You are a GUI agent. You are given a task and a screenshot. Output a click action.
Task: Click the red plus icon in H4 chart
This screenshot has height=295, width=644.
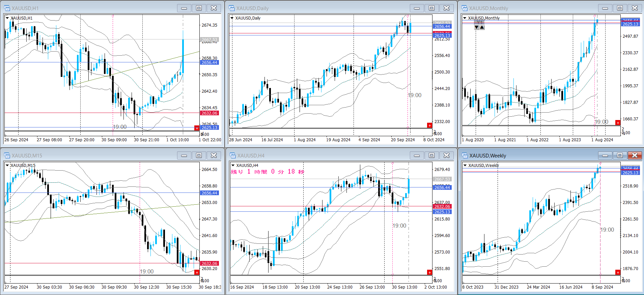tap(429, 272)
